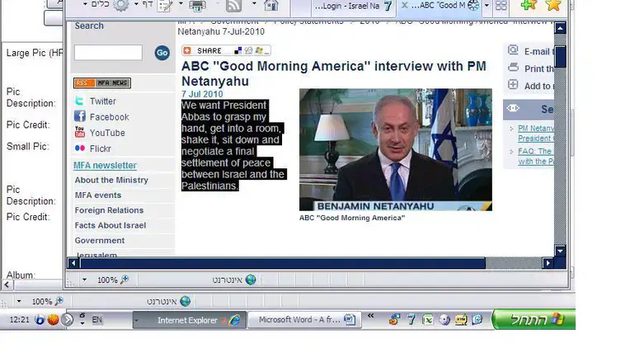Expand quick launch double chevron
The width and height of the screenshot is (644, 362).
[370, 316]
